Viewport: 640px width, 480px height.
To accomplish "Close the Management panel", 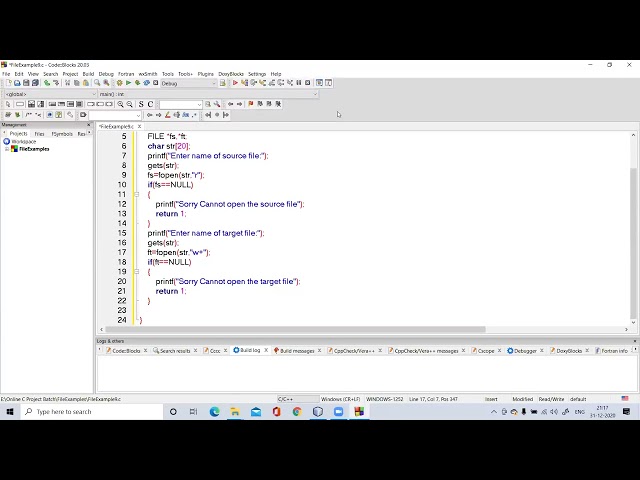I will [x=89, y=125].
